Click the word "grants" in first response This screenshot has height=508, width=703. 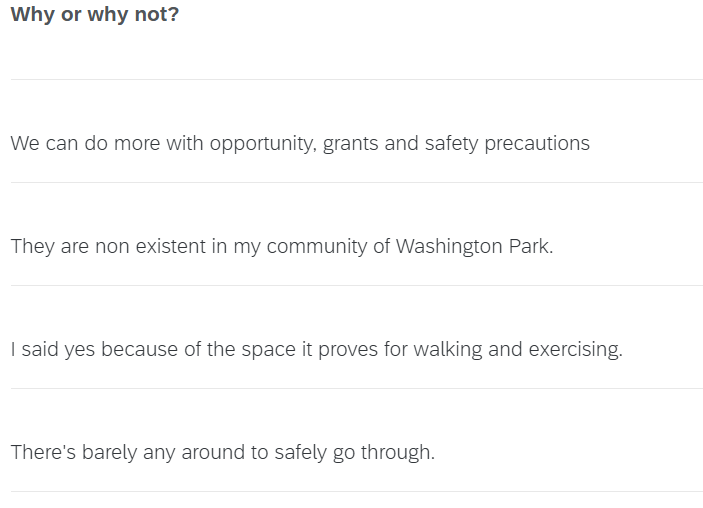[x=350, y=145]
